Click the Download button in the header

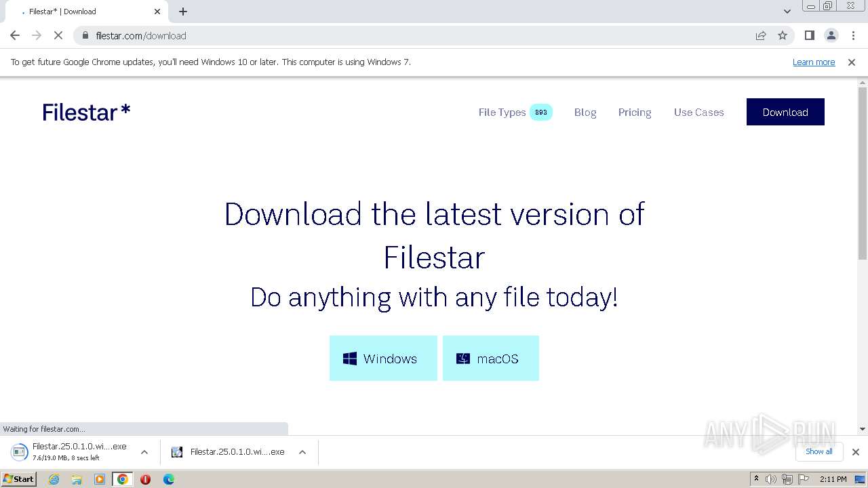785,112
